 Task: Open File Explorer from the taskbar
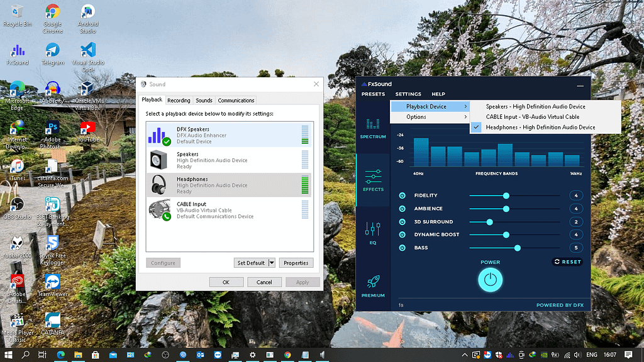click(78, 354)
